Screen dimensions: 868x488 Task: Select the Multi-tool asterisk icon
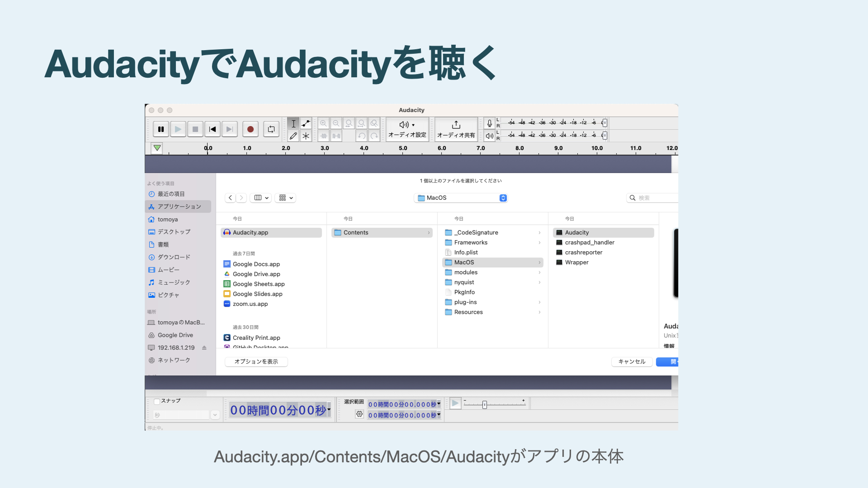click(x=306, y=136)
